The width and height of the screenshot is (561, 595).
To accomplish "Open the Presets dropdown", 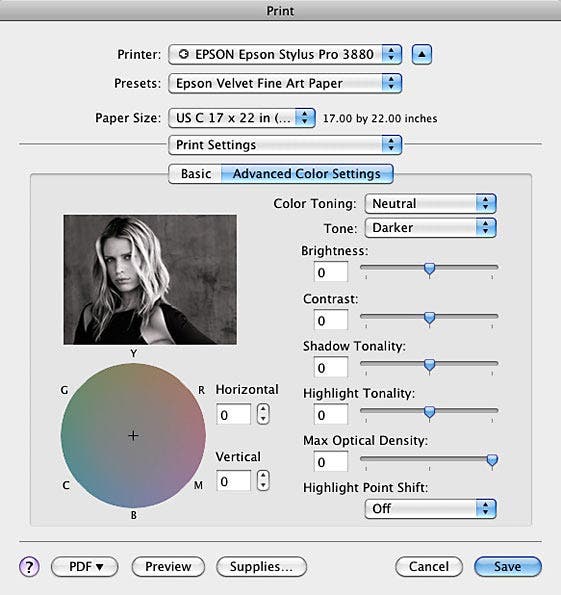I will [285, 83].
